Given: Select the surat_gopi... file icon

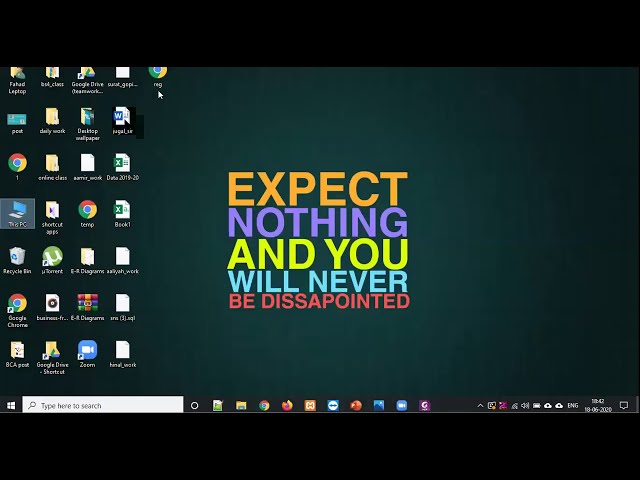Looking at the screenshot, I should (122, 78).
